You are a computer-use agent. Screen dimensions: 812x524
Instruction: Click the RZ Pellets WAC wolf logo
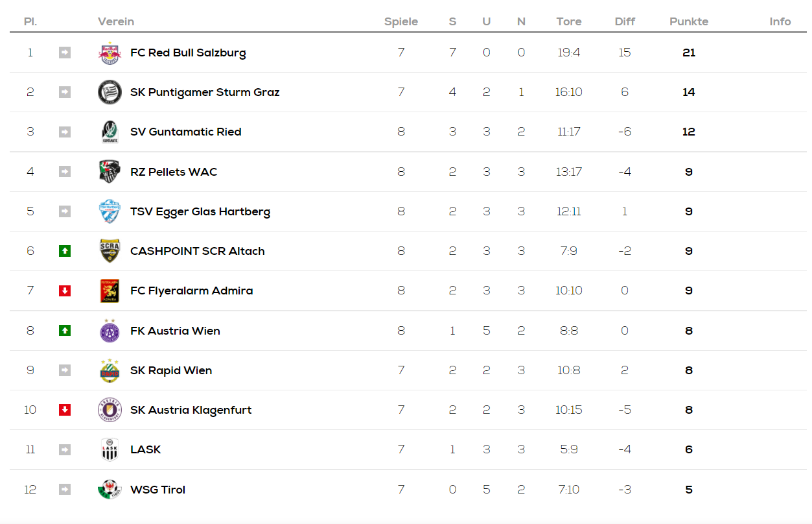click(x=110, y=172)
